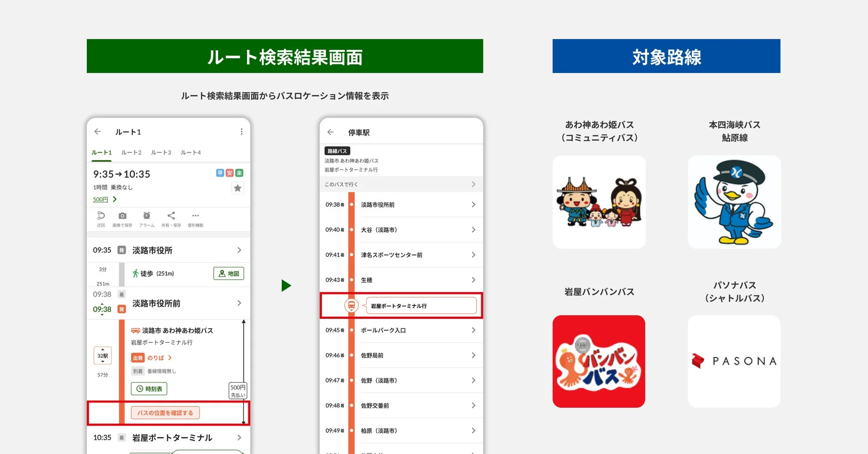Image resolution: width=868 pixels, height=454 pixels.
Task: Click the 到着 arrival badge
Action: click(x=138, y=371)
